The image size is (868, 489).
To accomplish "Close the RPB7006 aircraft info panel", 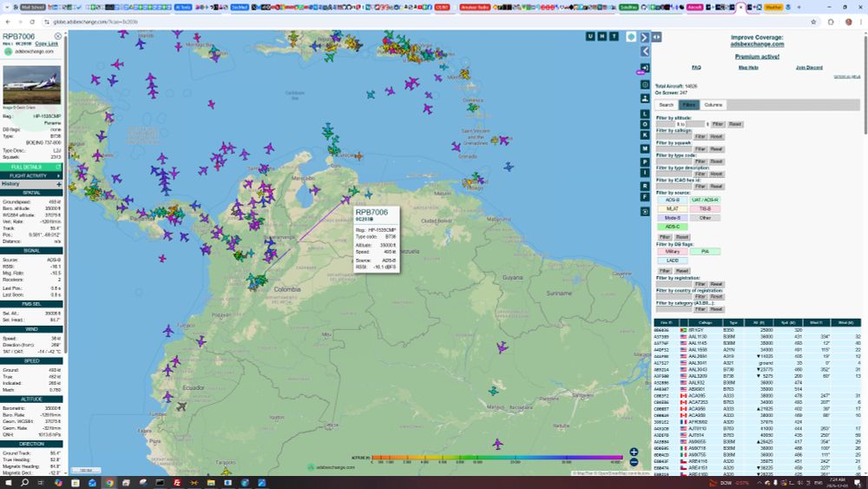I will click(x=58, y=36).
